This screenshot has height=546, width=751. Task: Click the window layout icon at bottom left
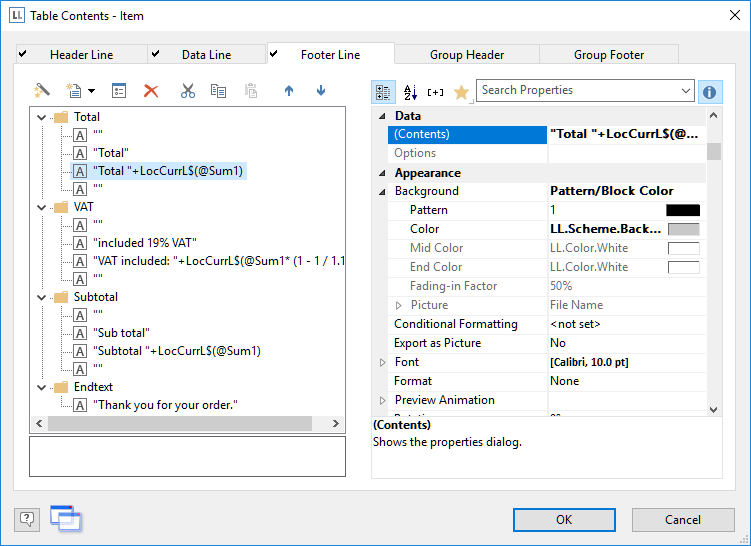[66, 518]
